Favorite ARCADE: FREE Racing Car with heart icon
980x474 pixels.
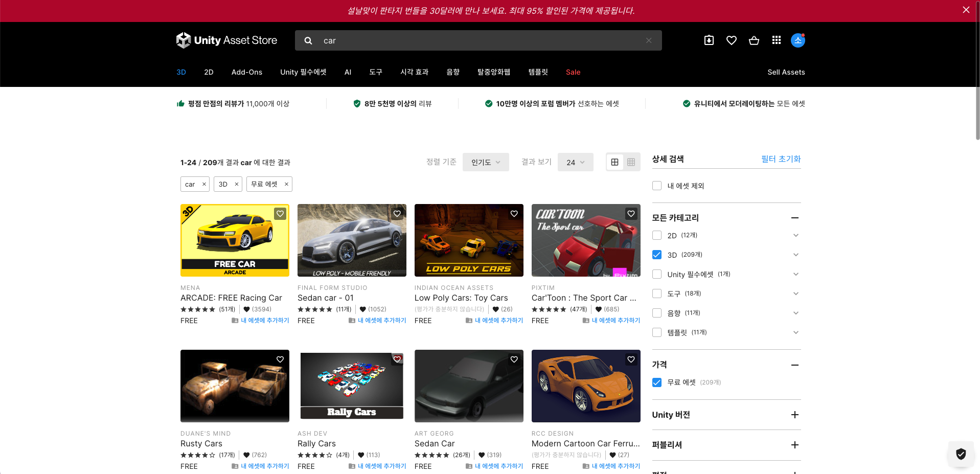click(x=280, y=214)
